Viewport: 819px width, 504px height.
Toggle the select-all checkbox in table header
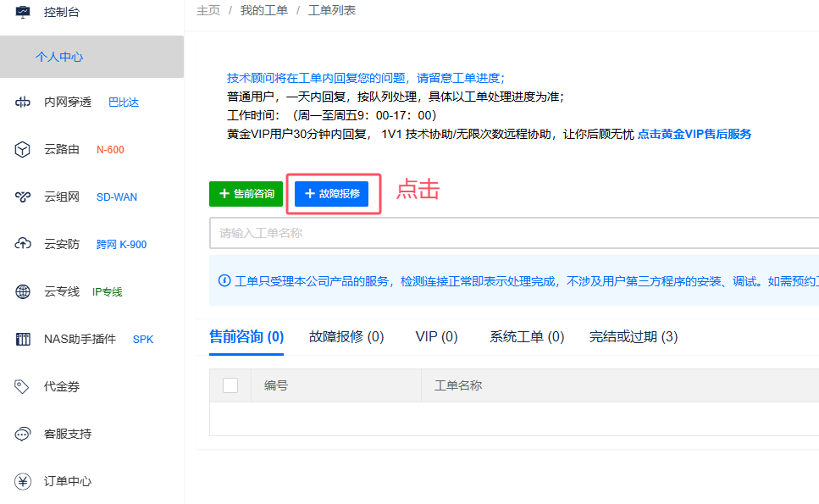tap(230, 385)
